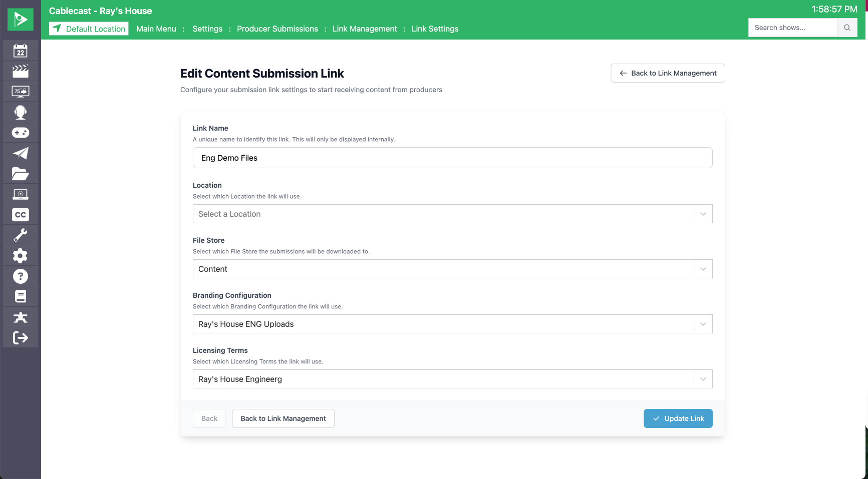Click the Edit Content Submission Link heading

point(262,74)
